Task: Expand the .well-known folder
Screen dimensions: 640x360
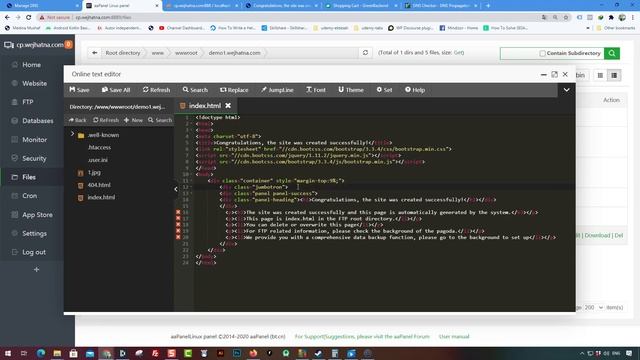Action: click(72, 134)
